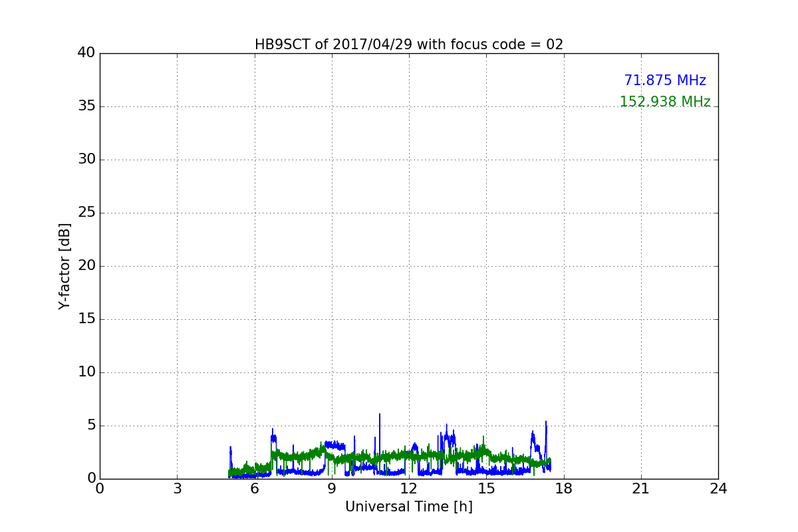Screen dimensions: 798x532
Task: Click y-axis tick label 30
Action: pos(86,160)
